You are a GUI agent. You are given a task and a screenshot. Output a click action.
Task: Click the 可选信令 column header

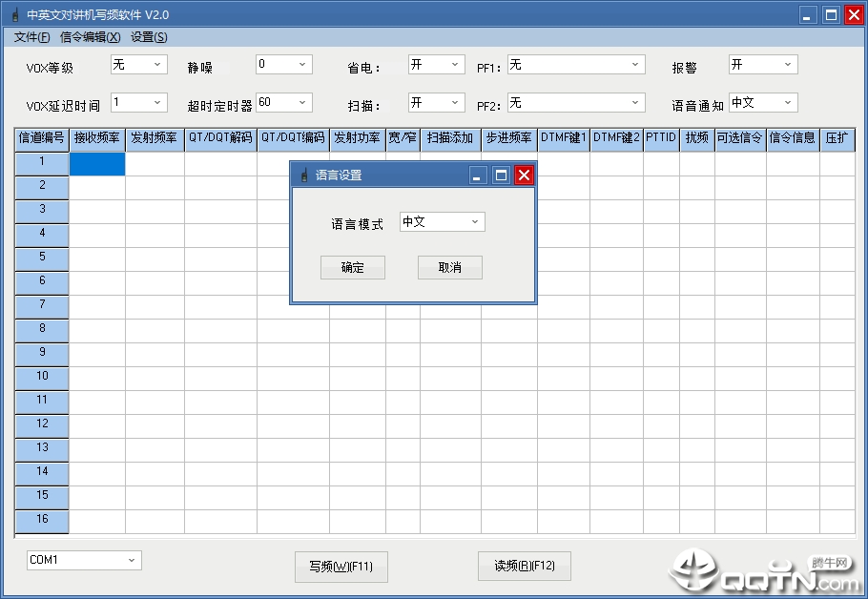point(740,139)
